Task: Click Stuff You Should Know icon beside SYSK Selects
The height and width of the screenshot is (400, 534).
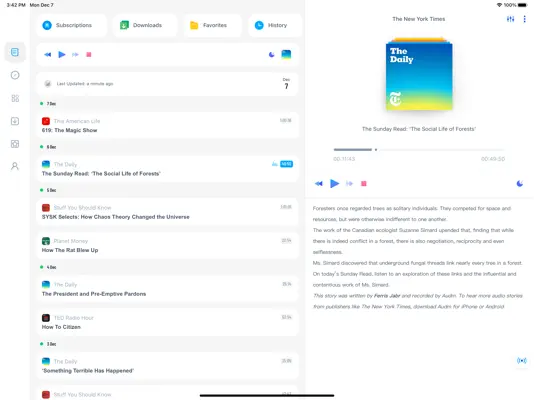Action: (46, 208)
